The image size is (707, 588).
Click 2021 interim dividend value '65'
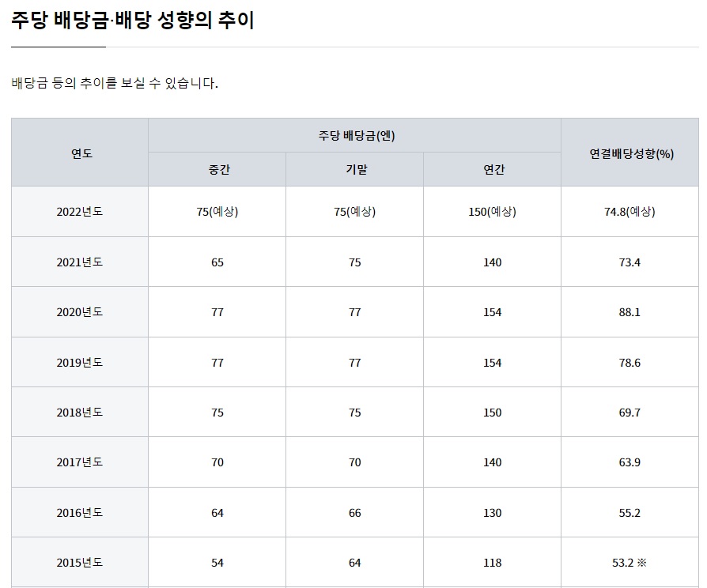[217, 262]
